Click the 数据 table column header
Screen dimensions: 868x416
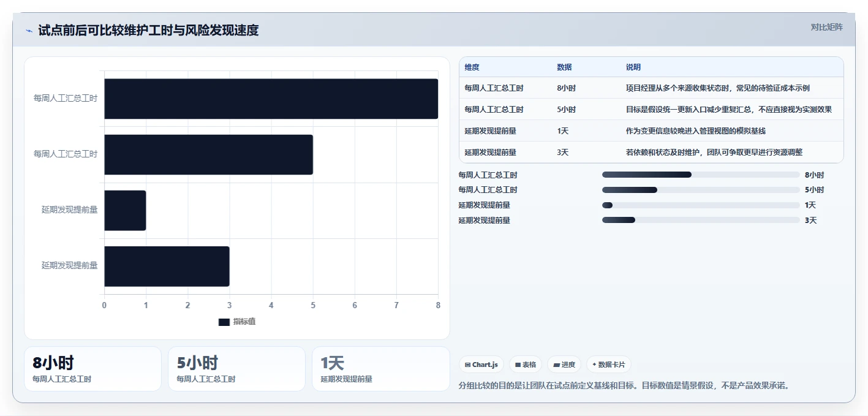pyautogui.click(x=564, y=67)
